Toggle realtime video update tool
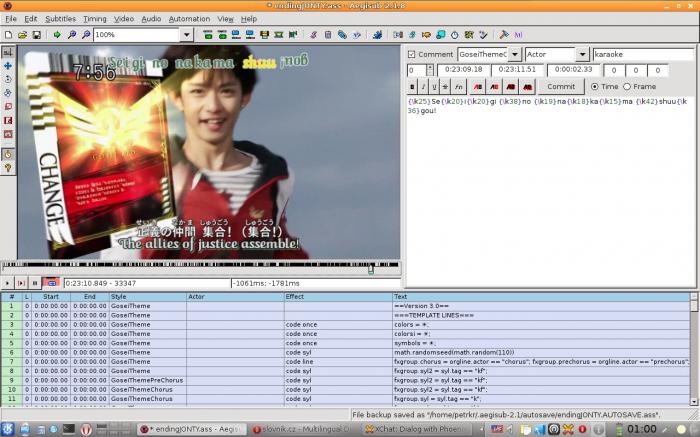The image size is (700, 437). point(8,154)
